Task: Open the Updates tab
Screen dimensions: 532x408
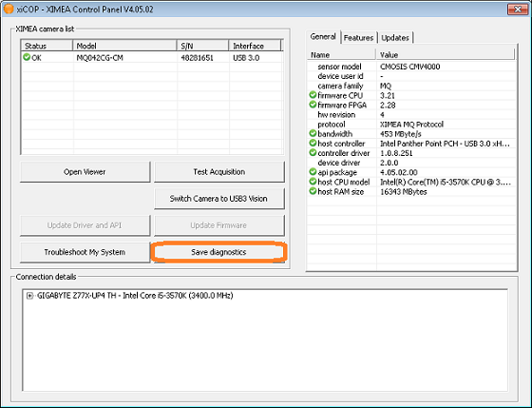Action: click(x=395, y=38)
